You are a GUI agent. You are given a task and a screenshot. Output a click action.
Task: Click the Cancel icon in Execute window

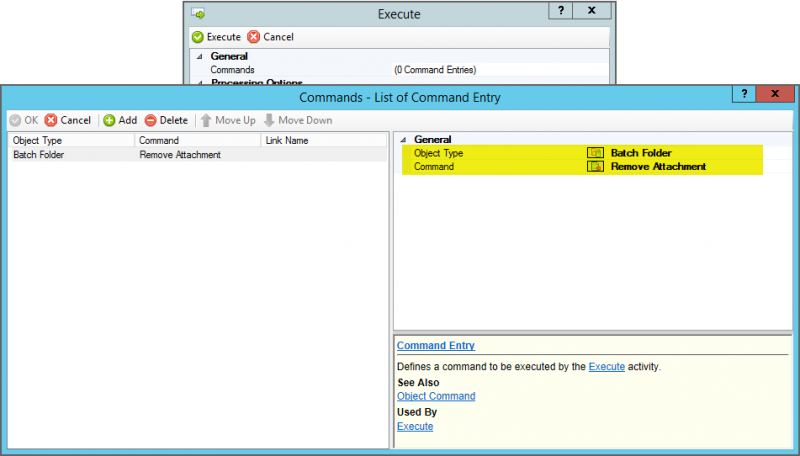point(253,37)
